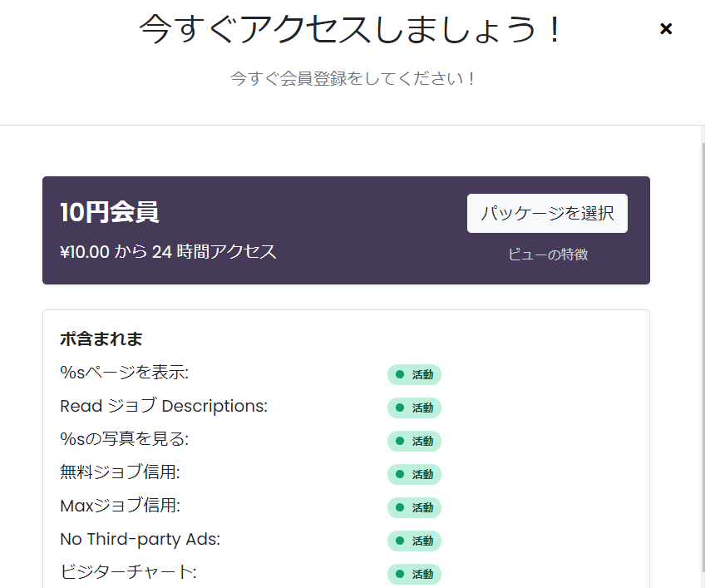
Task: Click the パッケージを選択 button
Action: click(547, 213)
